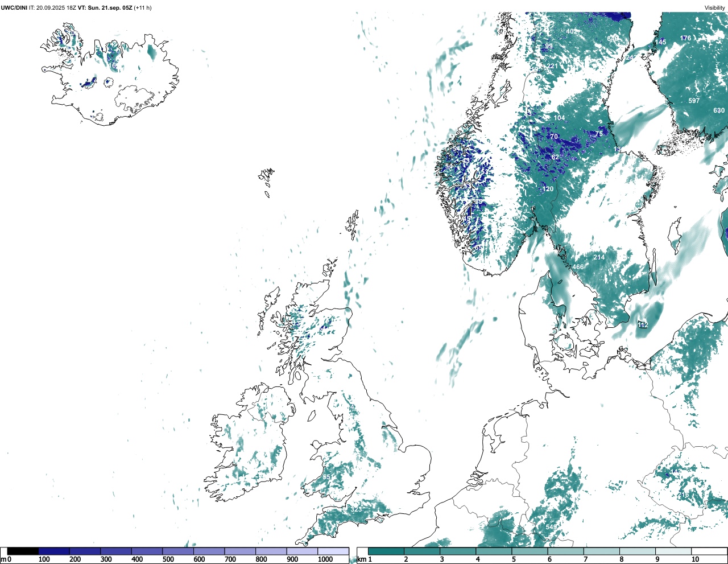Click the 3–4 km legend swatch

pos(458,551)
